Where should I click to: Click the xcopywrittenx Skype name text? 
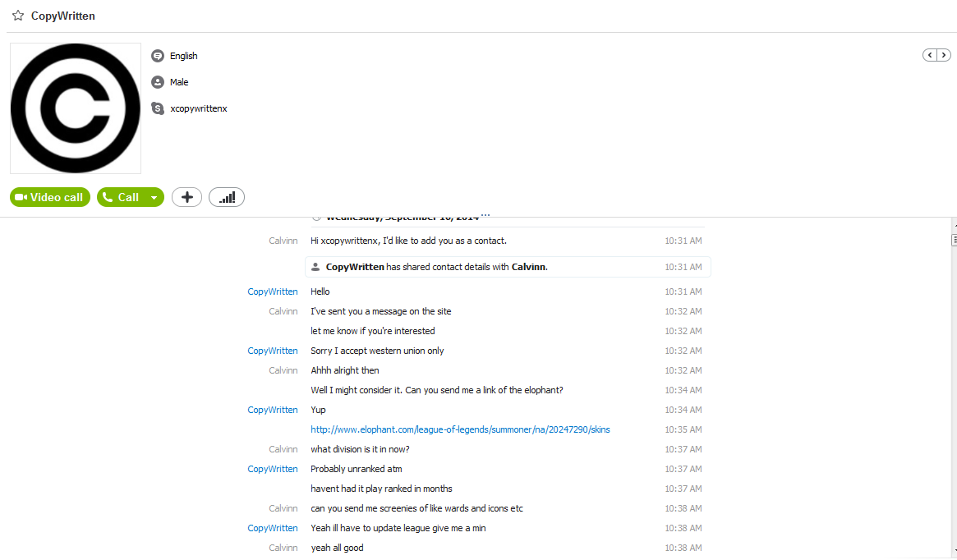click(198, 108)
